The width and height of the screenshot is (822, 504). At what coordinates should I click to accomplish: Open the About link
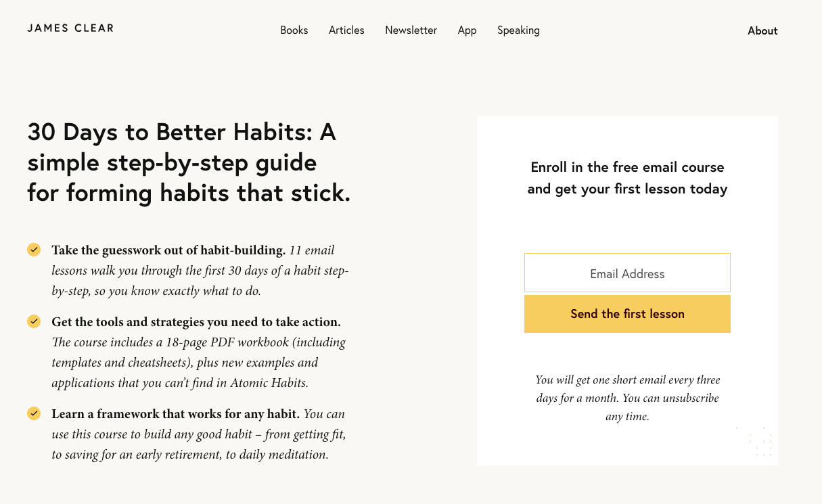point(762,31)
